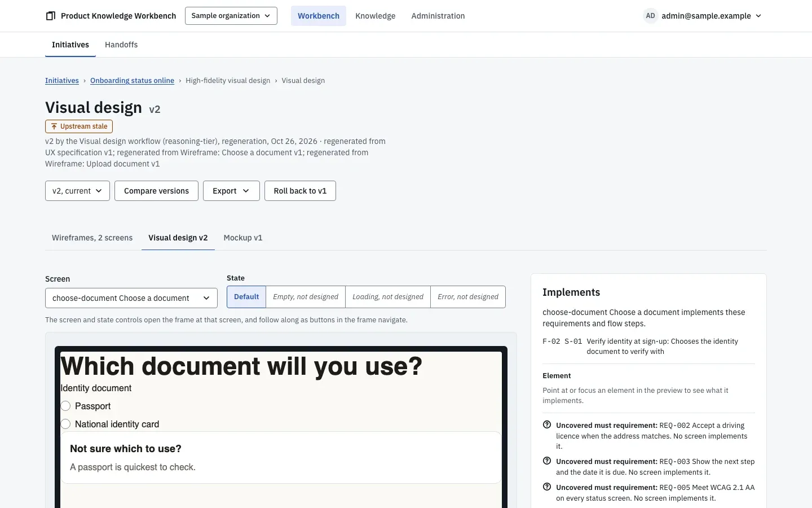Open the Sample organization dropdown
This screenshot has height=508, width=812.
(231, 16)
